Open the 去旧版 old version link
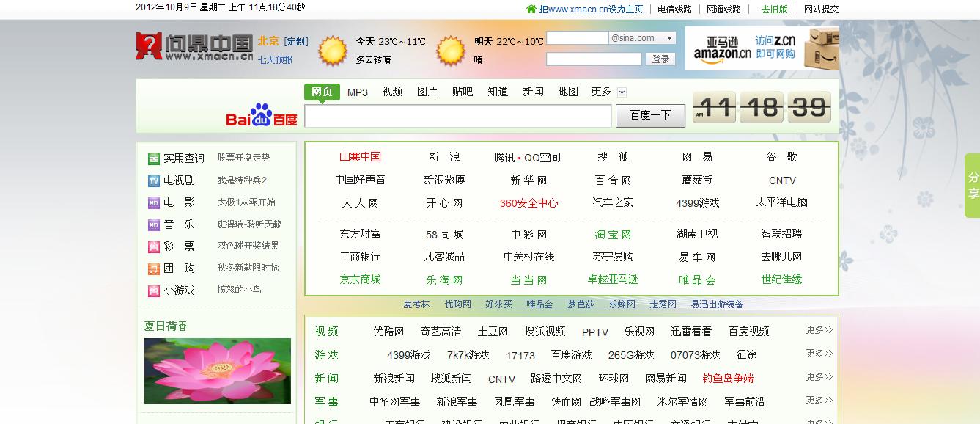Image resolution: width=980 pixels, height=424 pixels. click(x=774, y=10)
